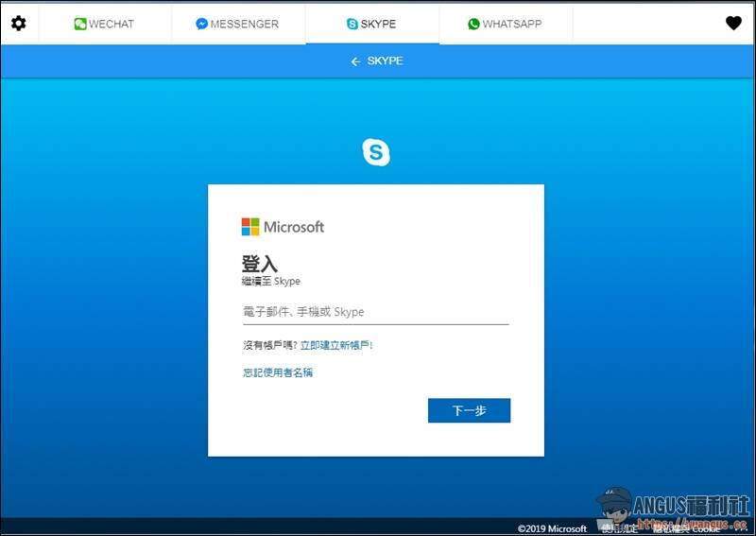This screenshot has height=536, width=756.
Task: Click the ©2019 Microsoft footer text
Action: tap(552, 528)
